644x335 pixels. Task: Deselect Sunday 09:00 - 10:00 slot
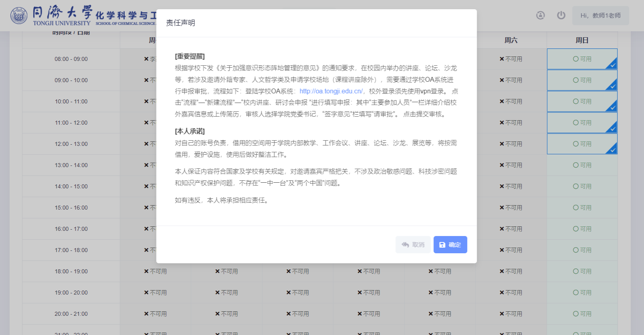(582, 80)
